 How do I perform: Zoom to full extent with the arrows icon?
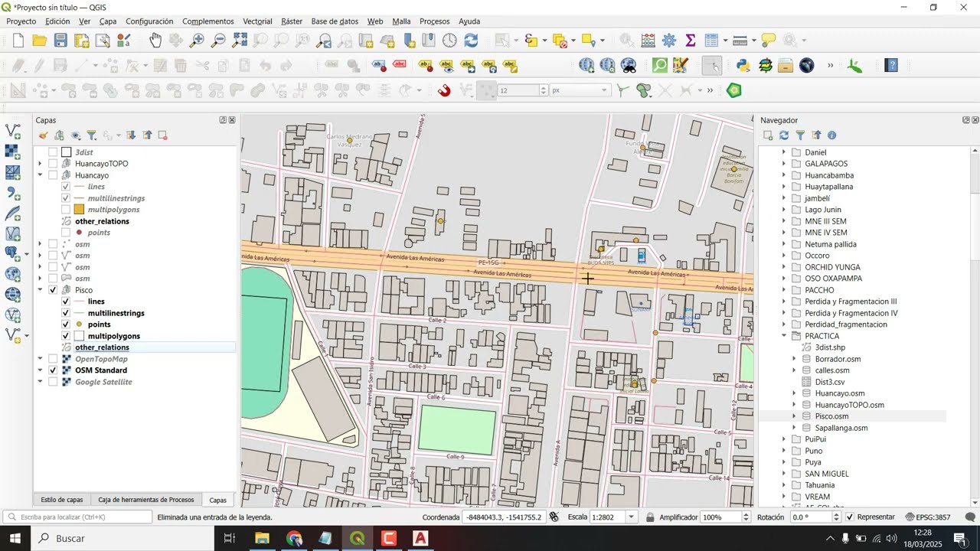(240, 41)
